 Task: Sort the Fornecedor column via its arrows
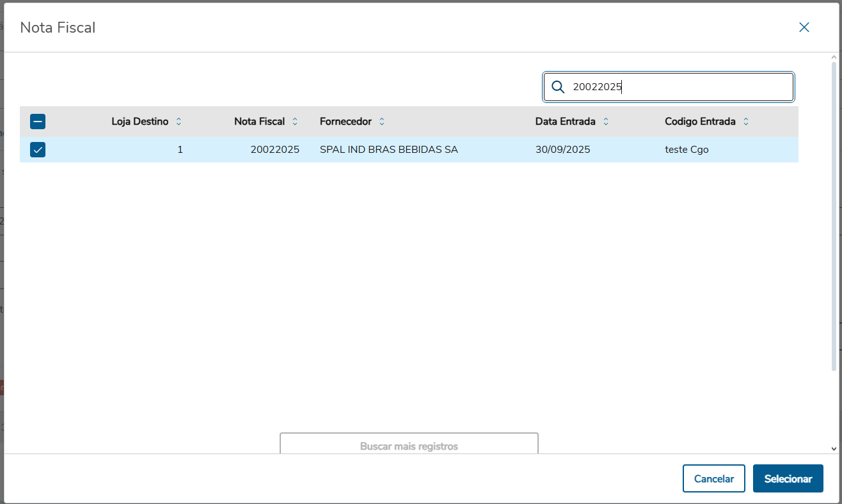[x=382, y=122]
